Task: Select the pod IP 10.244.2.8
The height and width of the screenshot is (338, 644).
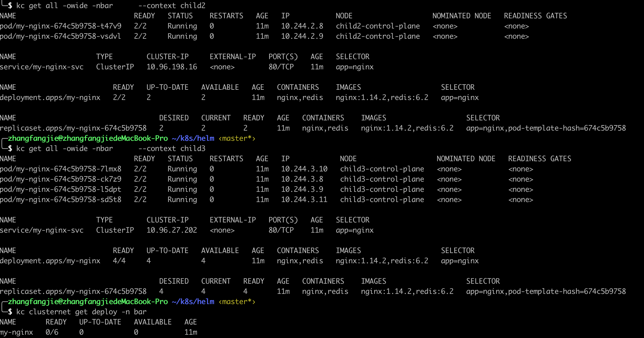Action: coord(302,26)
